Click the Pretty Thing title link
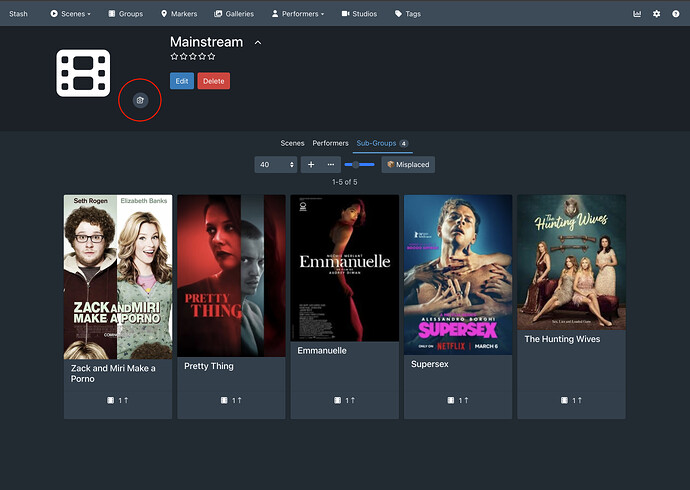Viewport: 690px width, 490px height. click(x=209, y=366)
